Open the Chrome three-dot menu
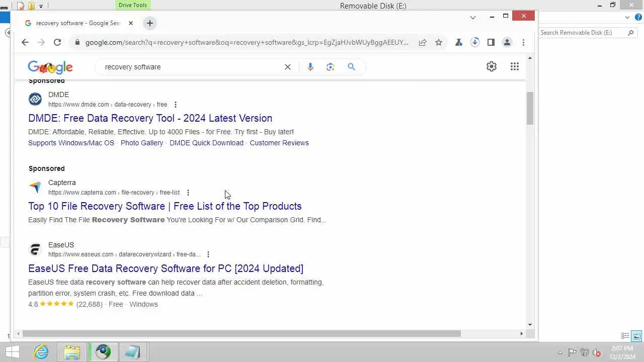The height and width of the screenshot is (362, 644). pos(523,42)
